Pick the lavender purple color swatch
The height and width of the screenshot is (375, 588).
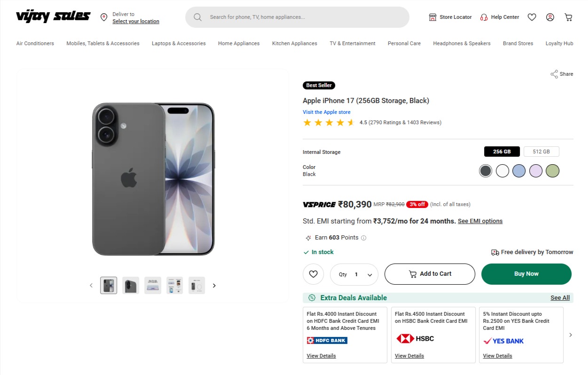536,171
